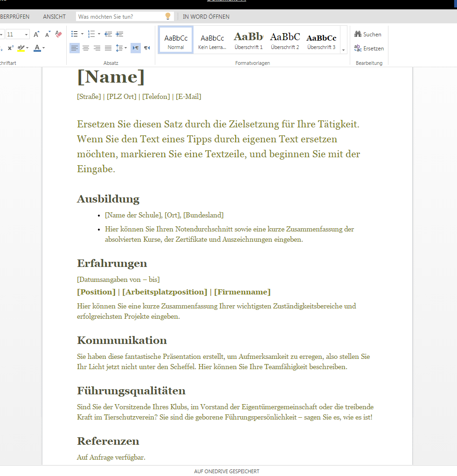Shrink the font size with the smaller A icon
Image resolution: width=457 pixels, height=476 pixels.
click(x=48, y=35)
